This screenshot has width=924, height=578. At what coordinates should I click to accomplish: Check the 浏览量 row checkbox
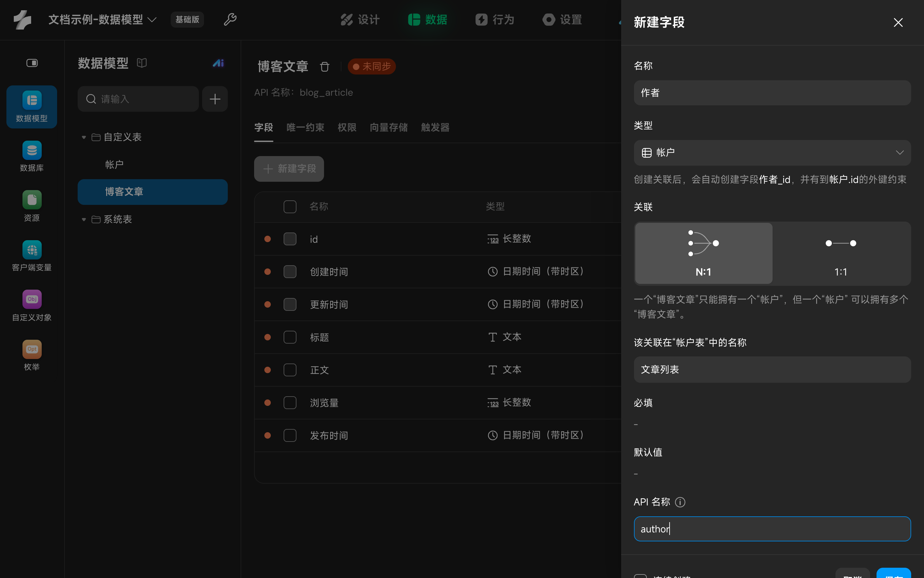(290, 403)
